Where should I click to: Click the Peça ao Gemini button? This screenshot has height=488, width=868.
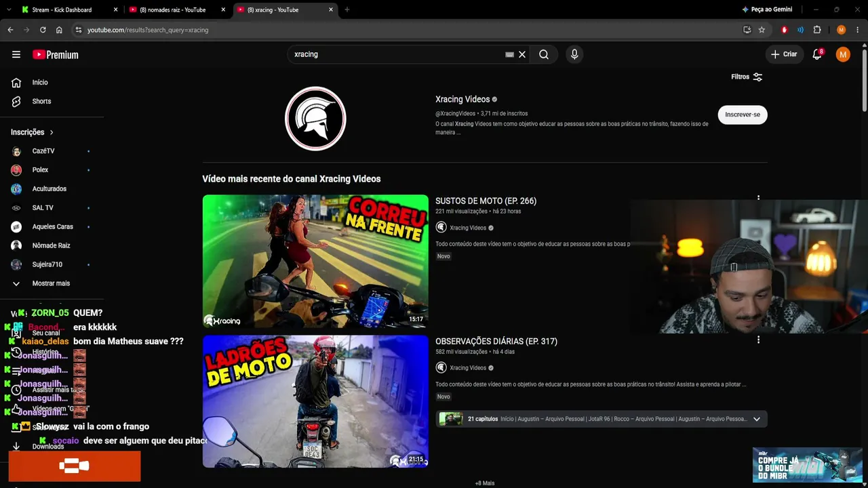(767, 9)
